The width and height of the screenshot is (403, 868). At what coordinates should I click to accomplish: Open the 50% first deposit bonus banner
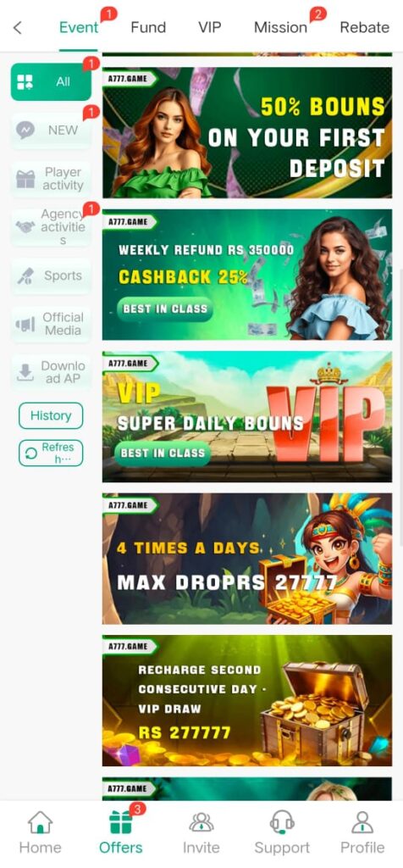coord(247,132)
